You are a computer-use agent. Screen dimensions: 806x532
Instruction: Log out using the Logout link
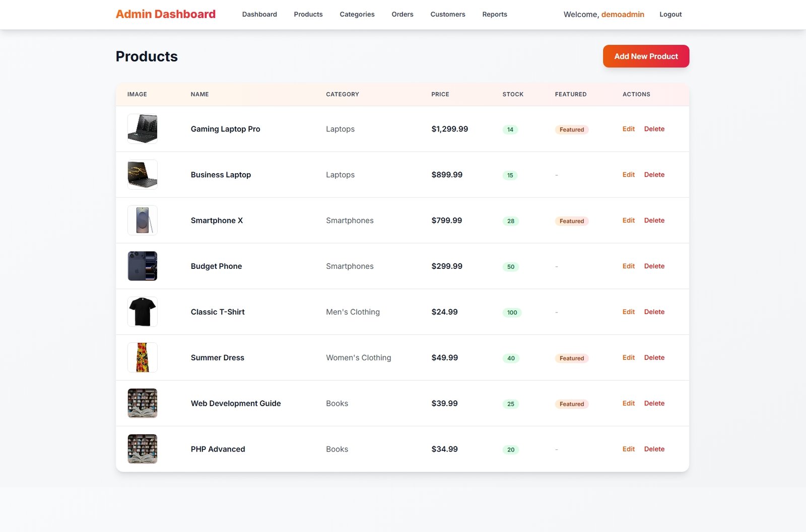click(670, 15)
